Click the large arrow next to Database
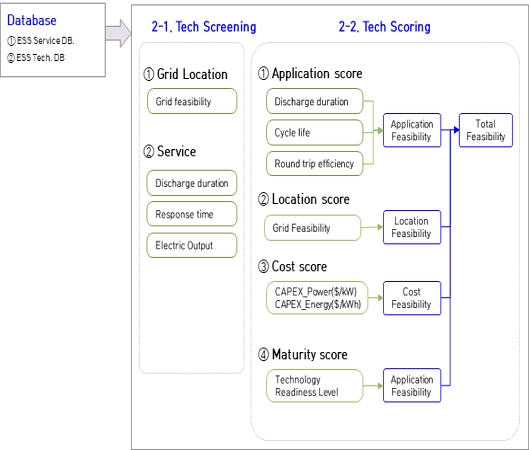The image size is (529, 450). [118, 33]
